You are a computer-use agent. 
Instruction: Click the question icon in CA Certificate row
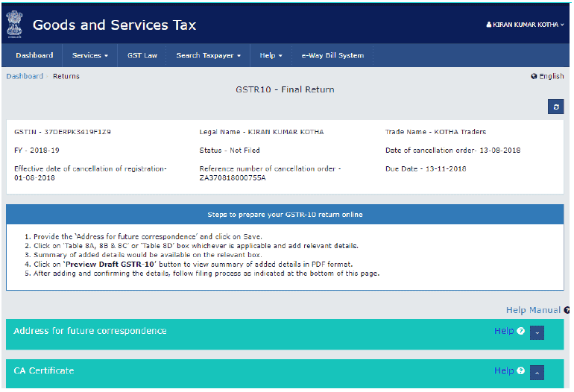tap(520, 371)
